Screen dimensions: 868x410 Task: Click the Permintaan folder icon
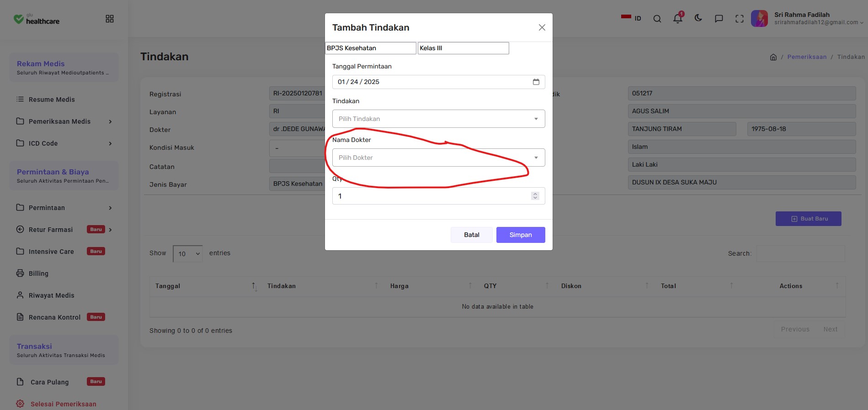(x=20, y=207)
